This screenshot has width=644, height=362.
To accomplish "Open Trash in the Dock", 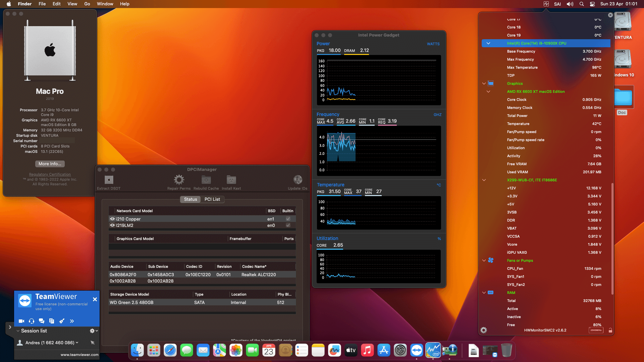I will [506, 351].
